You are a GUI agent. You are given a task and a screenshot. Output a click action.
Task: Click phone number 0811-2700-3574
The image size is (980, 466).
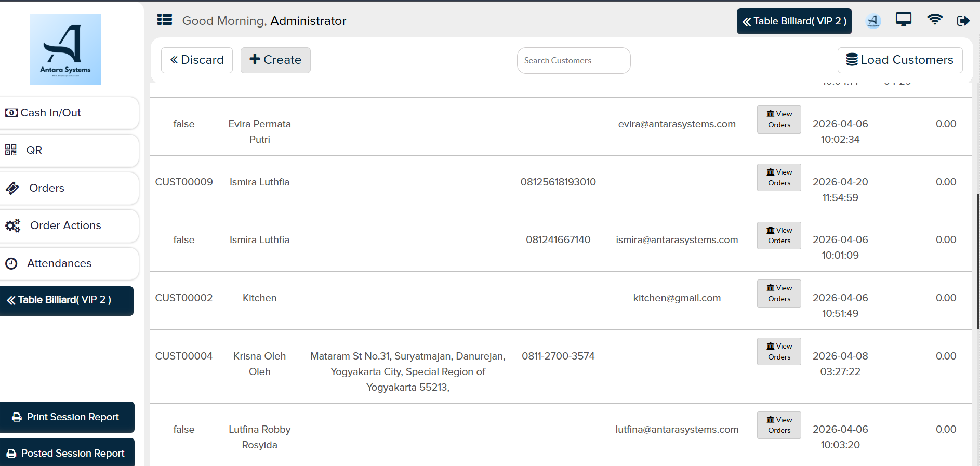click(x=558, y=356)
